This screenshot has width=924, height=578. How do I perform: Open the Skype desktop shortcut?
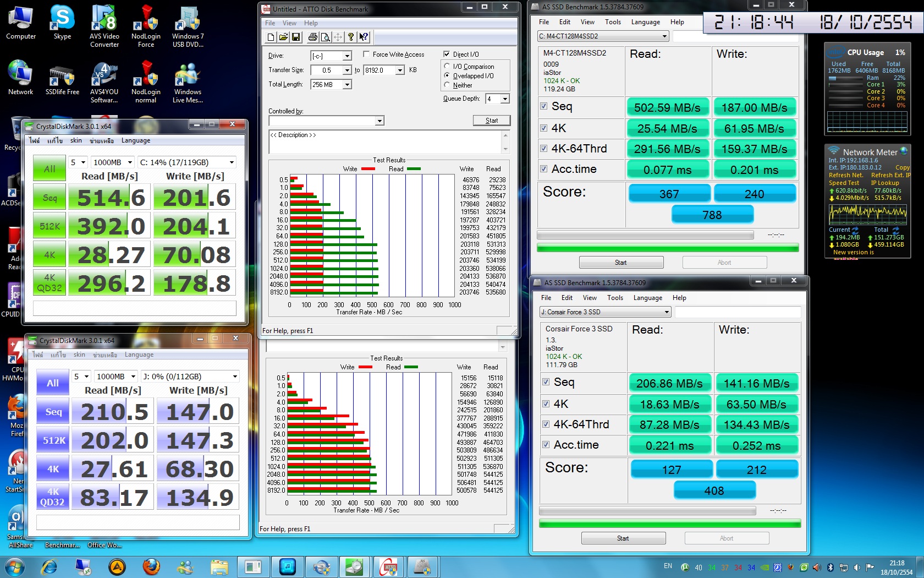[62, 23]
